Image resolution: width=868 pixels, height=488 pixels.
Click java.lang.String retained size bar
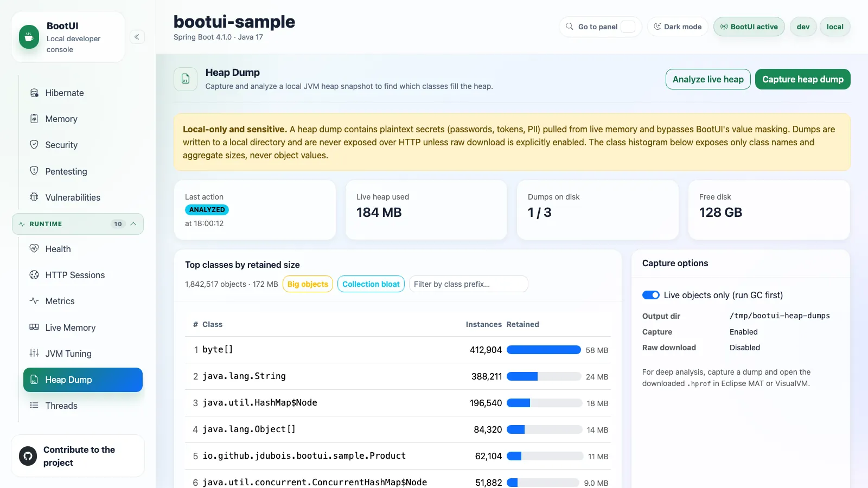coord(544,376)
